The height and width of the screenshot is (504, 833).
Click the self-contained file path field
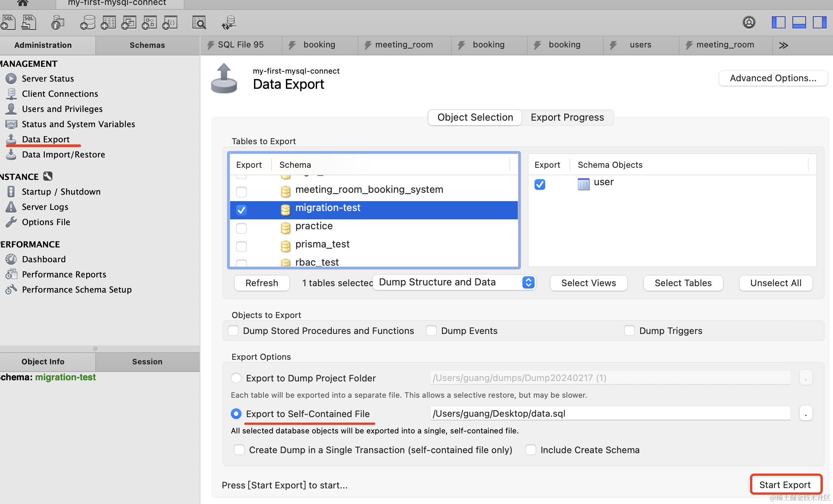(x=610, y=413)
